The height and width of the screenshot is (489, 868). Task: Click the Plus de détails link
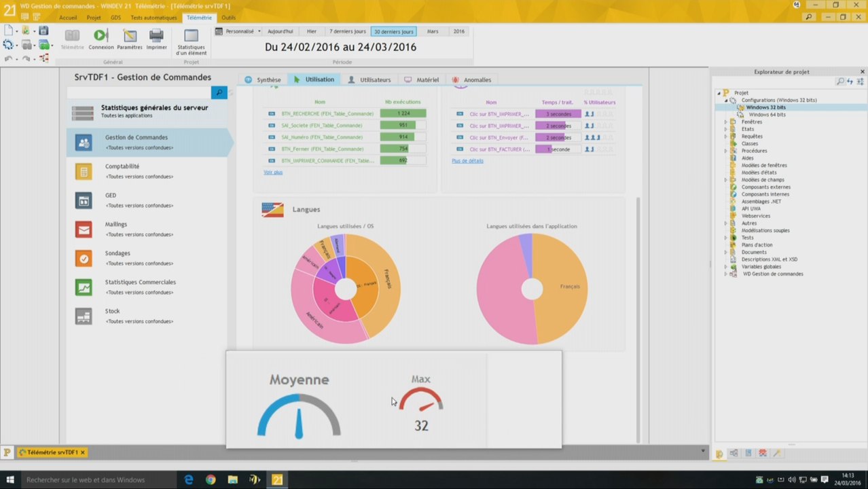(x=468, y=161)
